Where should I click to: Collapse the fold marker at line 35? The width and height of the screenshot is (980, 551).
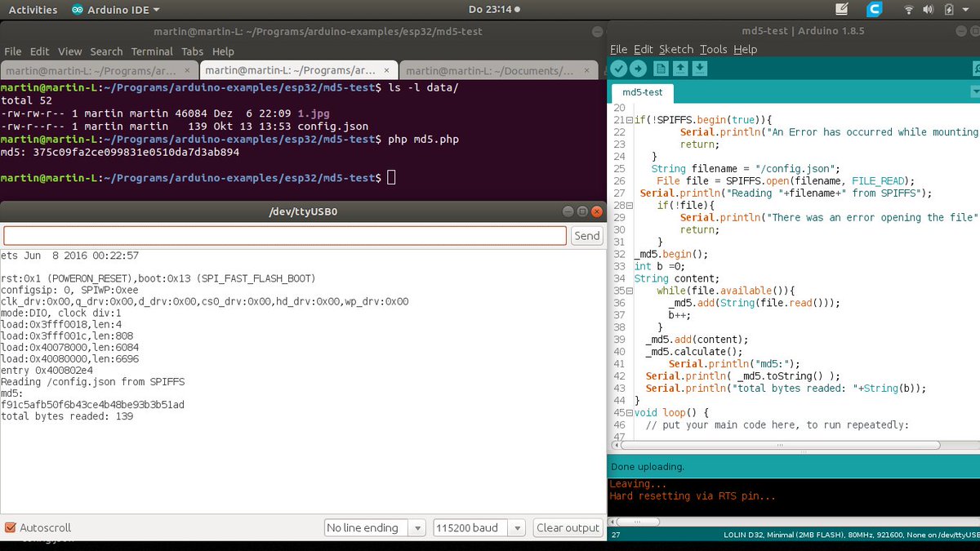pos(630,291)
